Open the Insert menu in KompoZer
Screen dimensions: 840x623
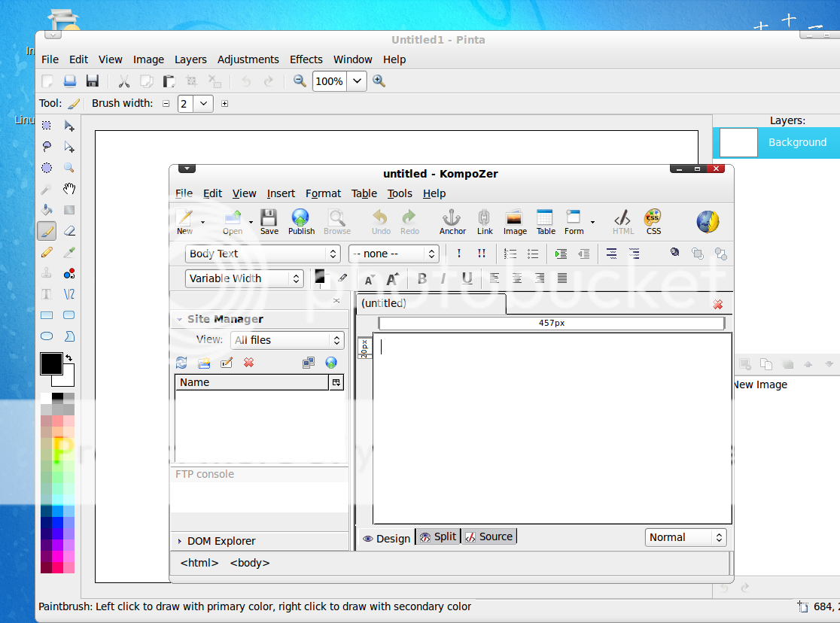[x=281, y=193]
